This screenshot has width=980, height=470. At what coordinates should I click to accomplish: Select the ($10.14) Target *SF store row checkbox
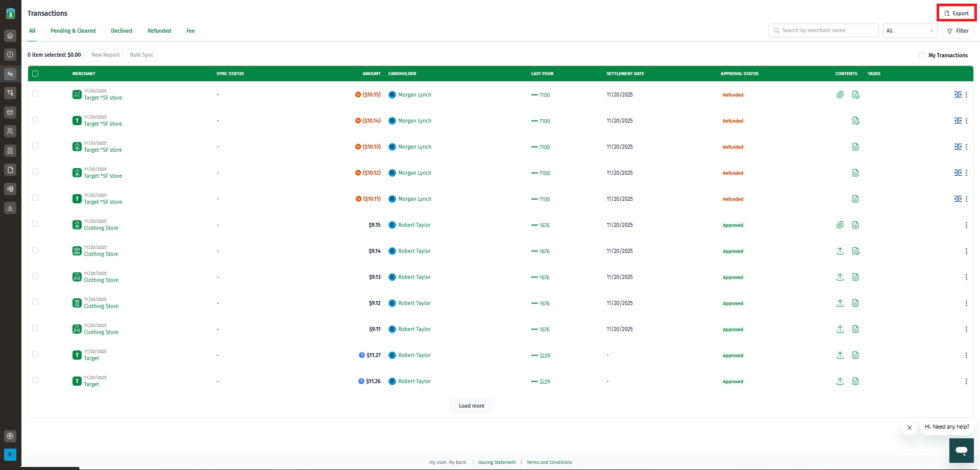coord(35,120)
